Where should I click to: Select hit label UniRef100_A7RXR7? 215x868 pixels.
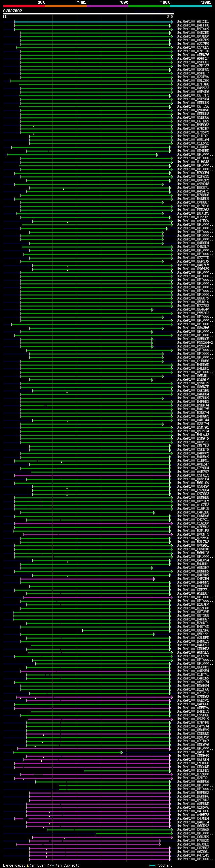193,129
